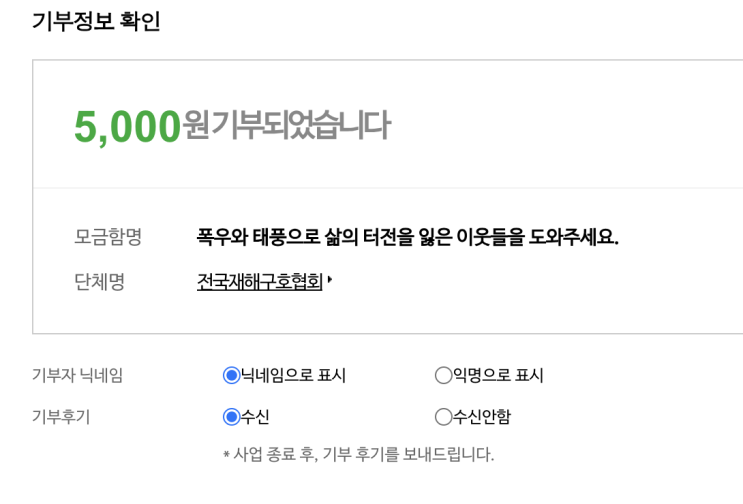Click the 폭우와 태풍으로 campaign title text
743x504 pixels.
[x=407, y=237]
